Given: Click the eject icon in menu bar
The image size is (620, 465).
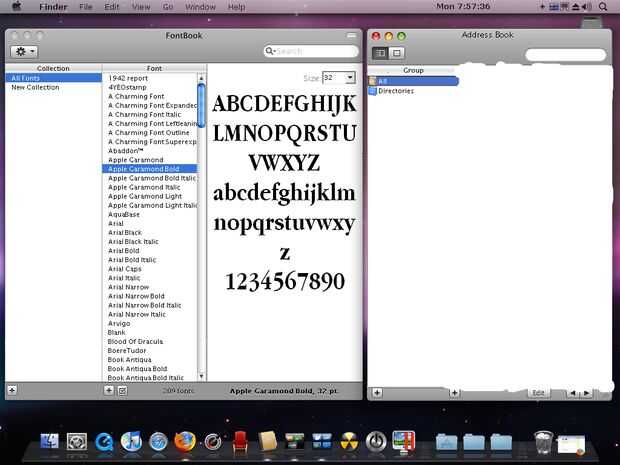Looking at the screenshot, I should pyautogui.click(x=576, y=7).
